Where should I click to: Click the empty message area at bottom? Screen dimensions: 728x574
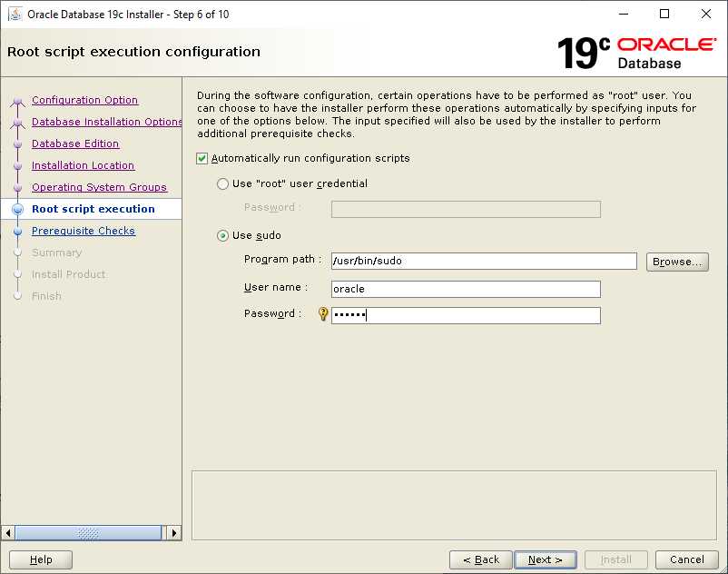(x=454, y=505)
